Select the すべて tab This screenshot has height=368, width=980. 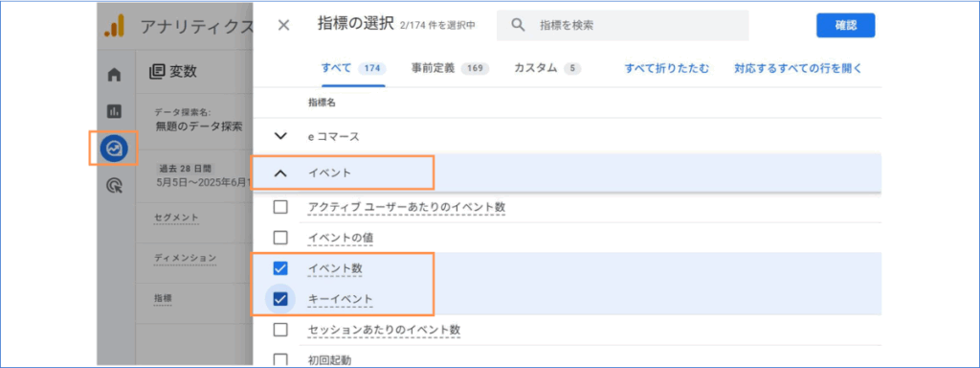click(353, 68)
